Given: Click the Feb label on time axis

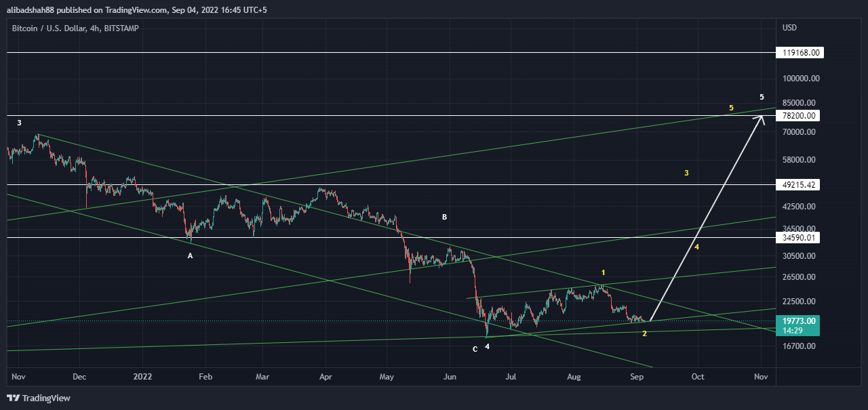Looking at the screenshot, I should coord(205,376).
